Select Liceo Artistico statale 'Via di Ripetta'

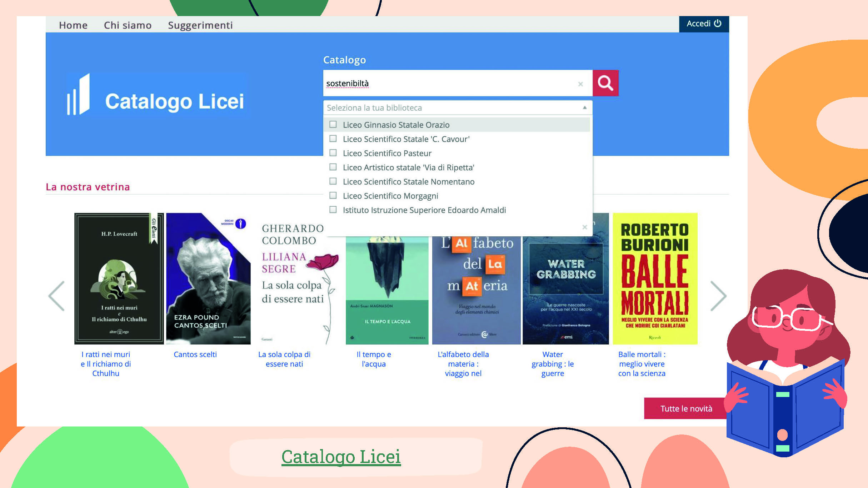pyautogui.click(x=333, y=167)
